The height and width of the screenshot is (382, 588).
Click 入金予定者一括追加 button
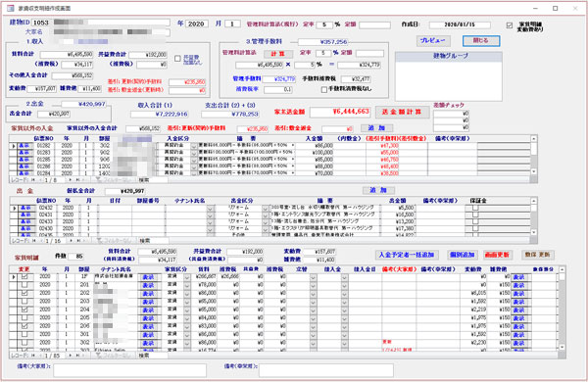pyautogui.click(x=407, y=255)
